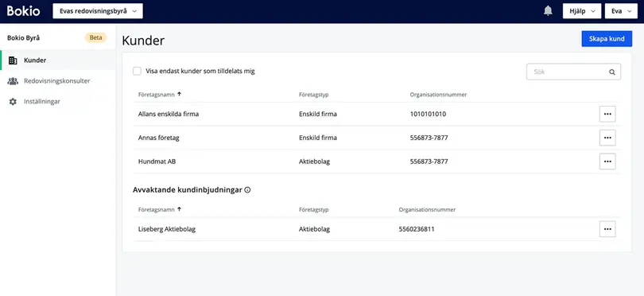Select the Liseberg Aktiebolag row
The width and height of the screenshot is (644, 296).
click(x=377, y=229)
